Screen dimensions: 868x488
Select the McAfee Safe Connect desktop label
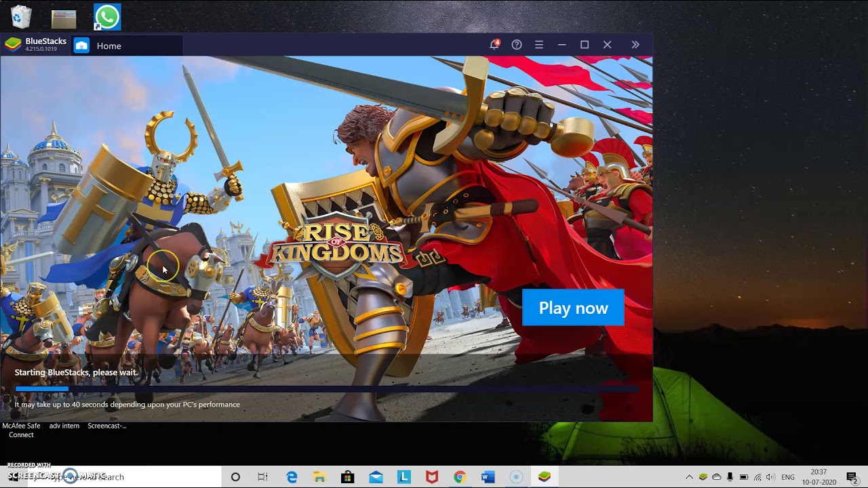pos(21,430)
